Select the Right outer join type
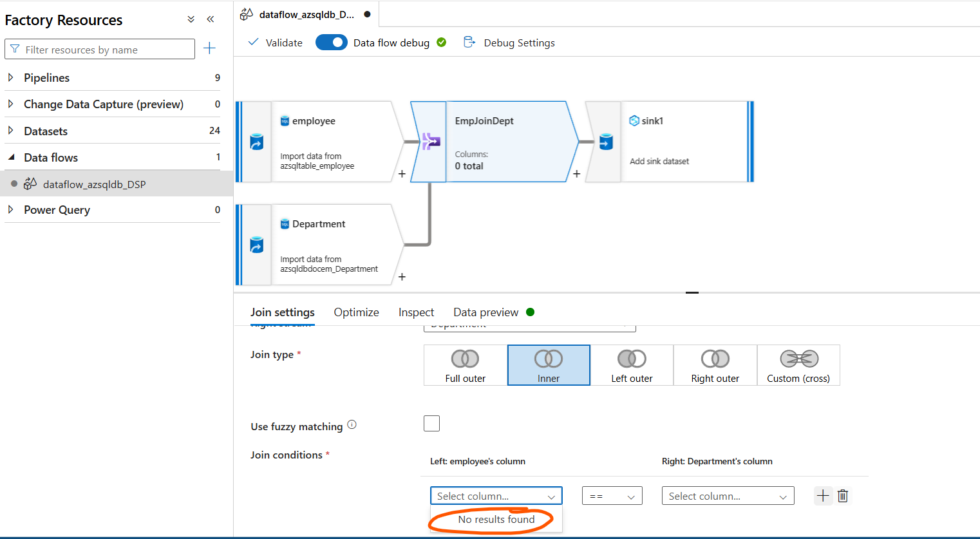Screen dimensions: 980x539 click(x=715, y=365)
